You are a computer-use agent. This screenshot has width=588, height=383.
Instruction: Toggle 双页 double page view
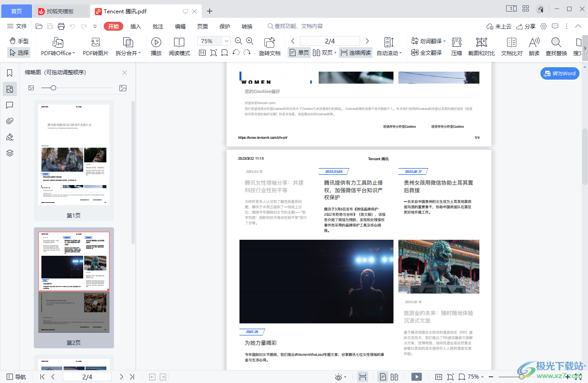click(x=323, y=52)
